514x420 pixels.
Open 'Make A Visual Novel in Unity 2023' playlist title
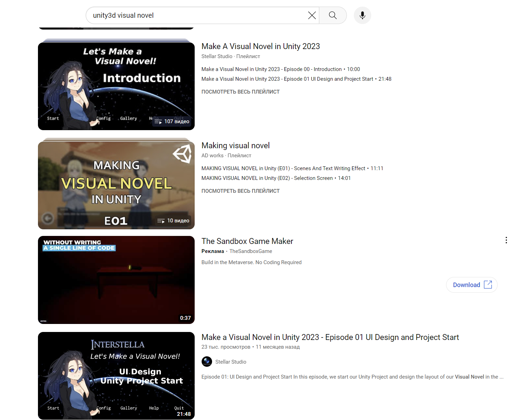(x=260, y=46)
